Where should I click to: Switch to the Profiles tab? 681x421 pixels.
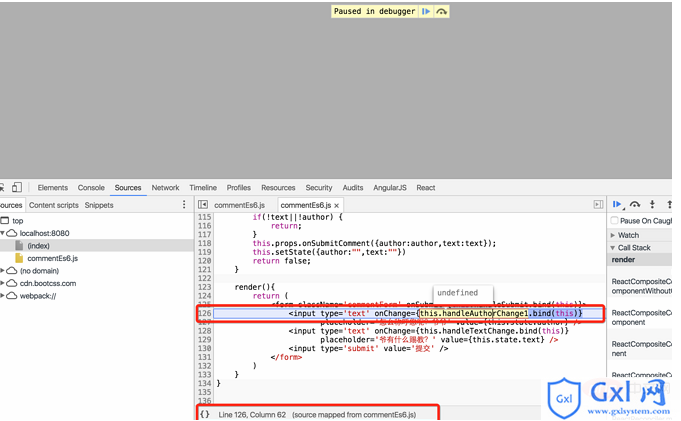(x=238, y=188)
